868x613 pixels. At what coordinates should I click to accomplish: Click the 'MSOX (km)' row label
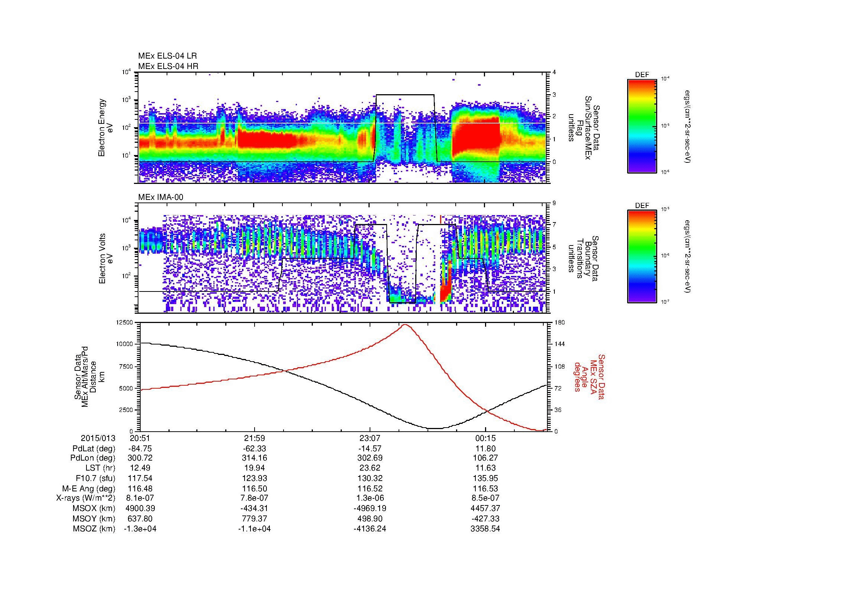(94, 508)
